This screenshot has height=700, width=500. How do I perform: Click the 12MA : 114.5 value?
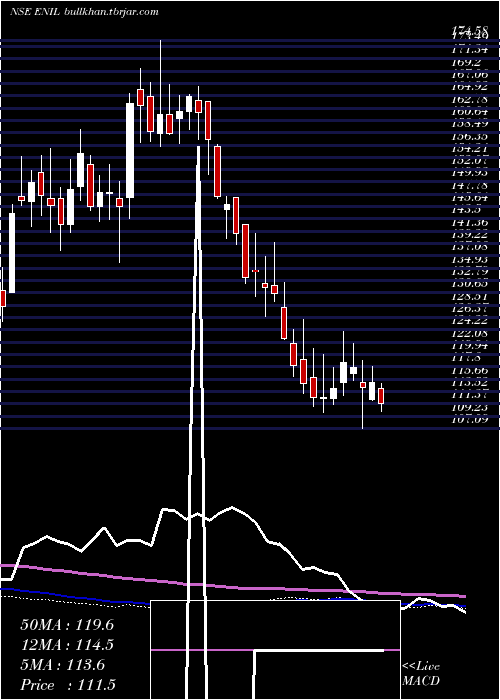pyautogui.click(x=67, y=645)
